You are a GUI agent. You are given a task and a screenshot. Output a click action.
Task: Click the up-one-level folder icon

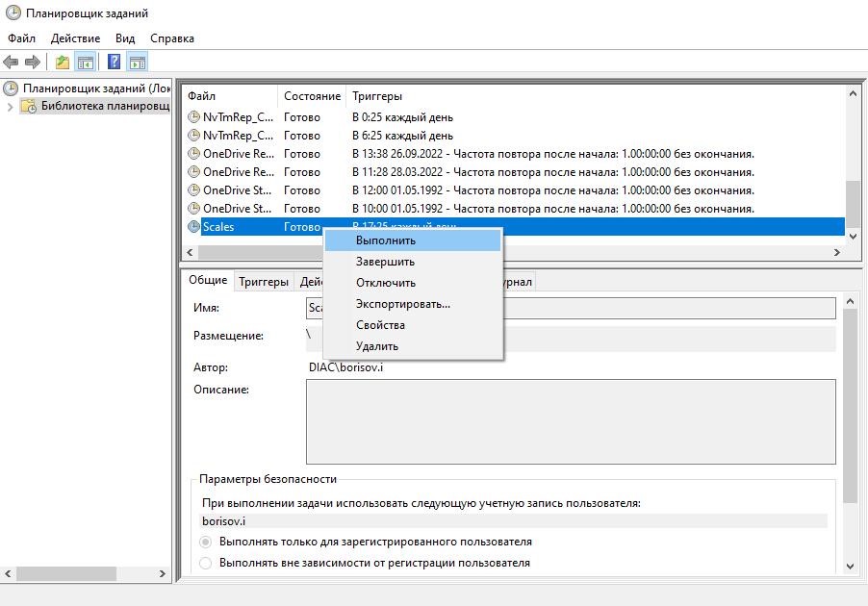pos(63,62)
